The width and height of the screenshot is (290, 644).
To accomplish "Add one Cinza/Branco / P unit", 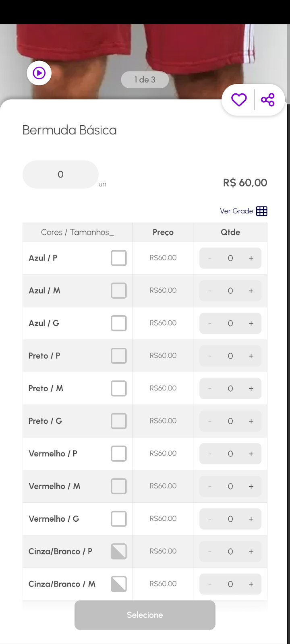I will coord(251,552).
